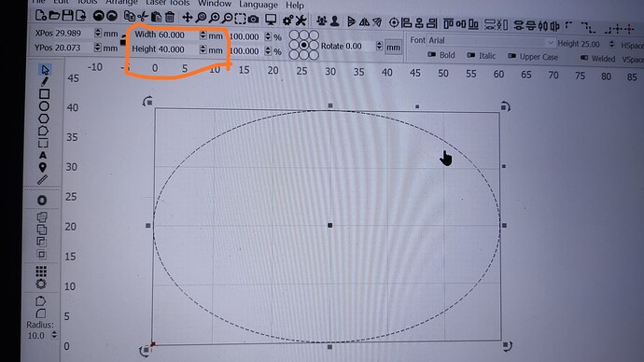Screen dimensions: 644x362
Task: Select the Measure ruler tool
Action: (42, 180)
